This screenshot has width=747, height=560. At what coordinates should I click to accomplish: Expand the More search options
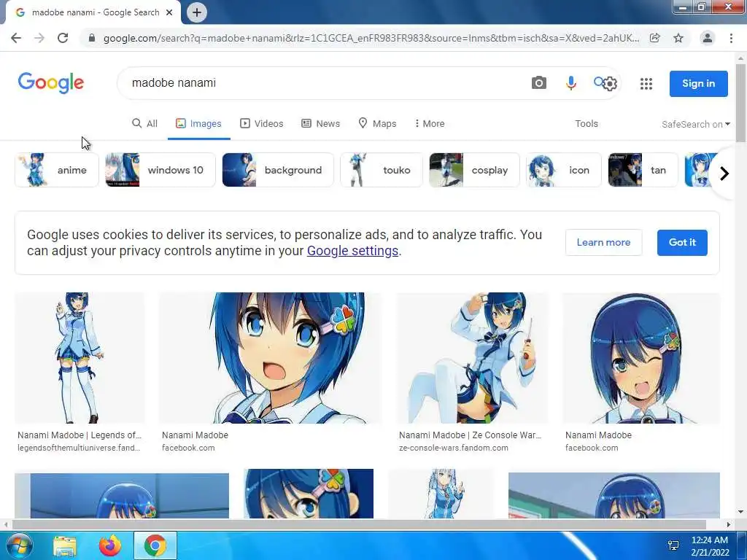click(x=429, y=124)
